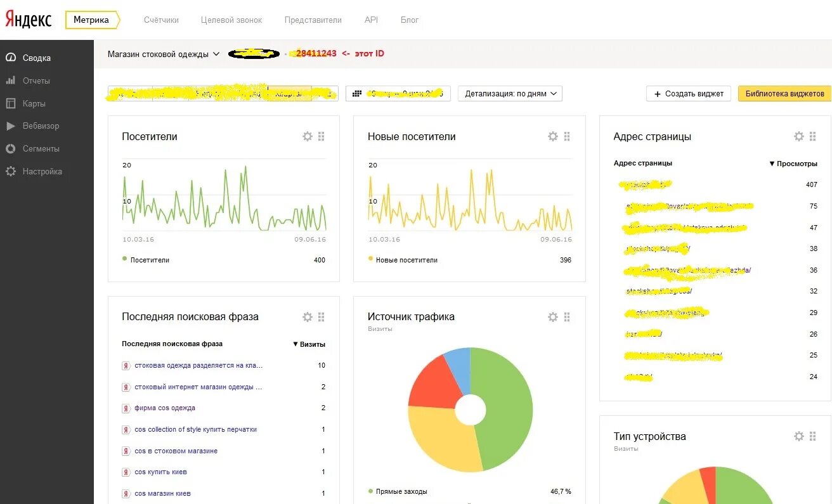Open phrase 'cos в стоковом магазине'
This screenshot has height=504, width=832.
[176, 451]
